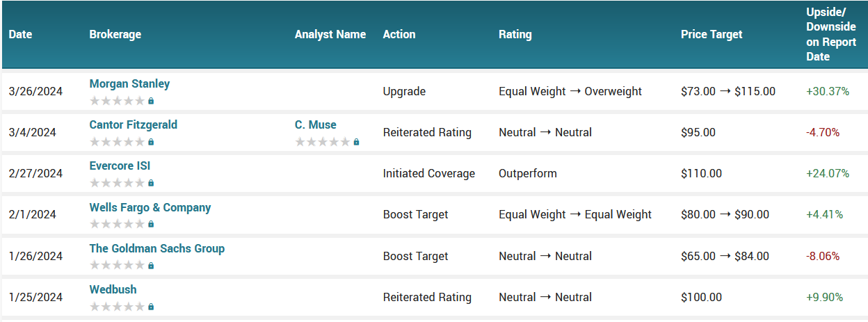Click the $110.00 price target
Screen dimensions: 868x322
point(701,173)
